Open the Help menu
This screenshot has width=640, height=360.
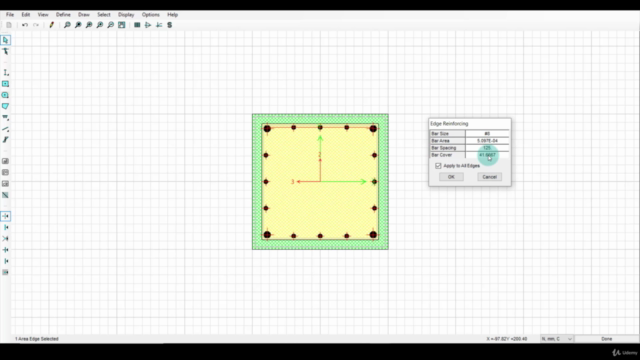pos(173,15)
